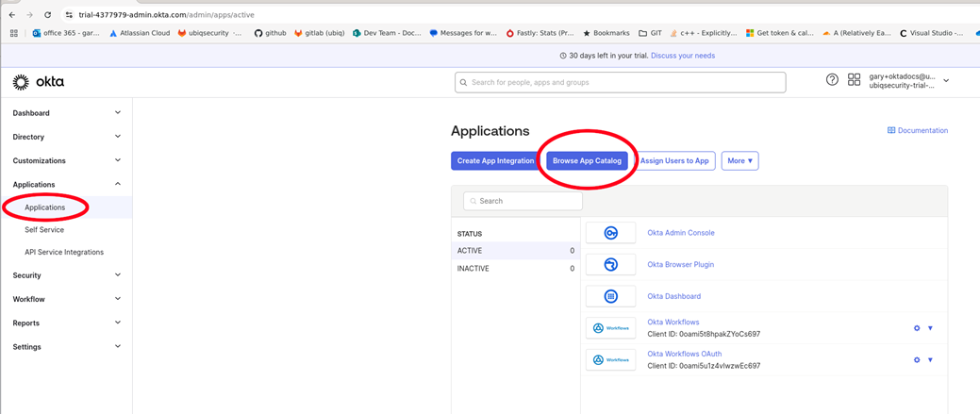
Task: Click the browser forward arrow
Action: pos(29,14)
